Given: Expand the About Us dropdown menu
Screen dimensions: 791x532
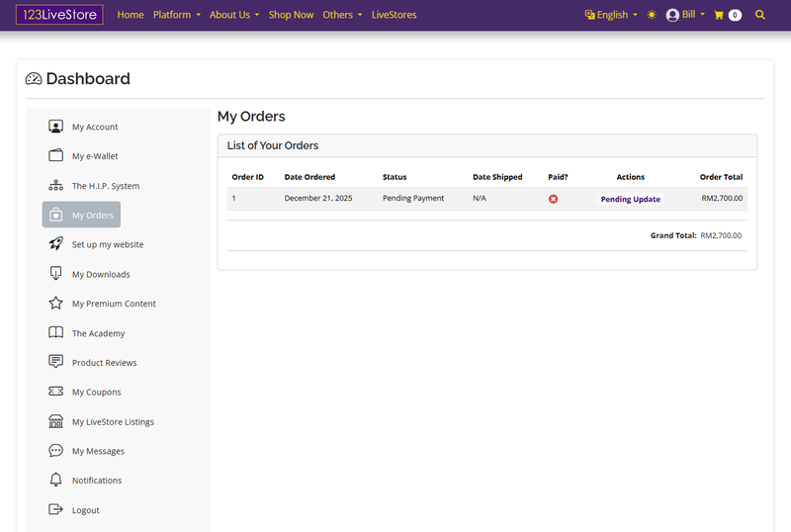Looking at the screenshot, I should 234,15.
